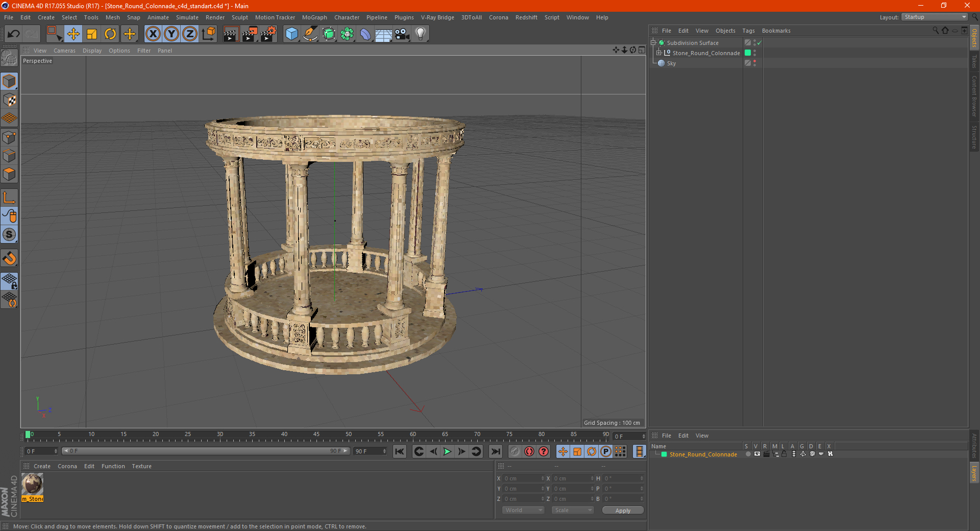Toggle solo in Stone_Round_Colonnade layer row
The image size is (980, 531).
(x=748, y=454)
